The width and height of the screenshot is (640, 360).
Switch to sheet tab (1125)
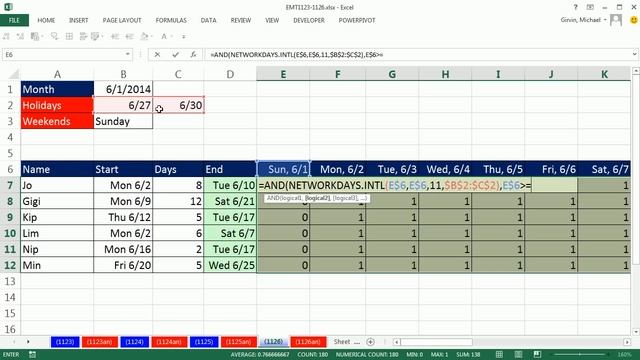pos(204,342)
